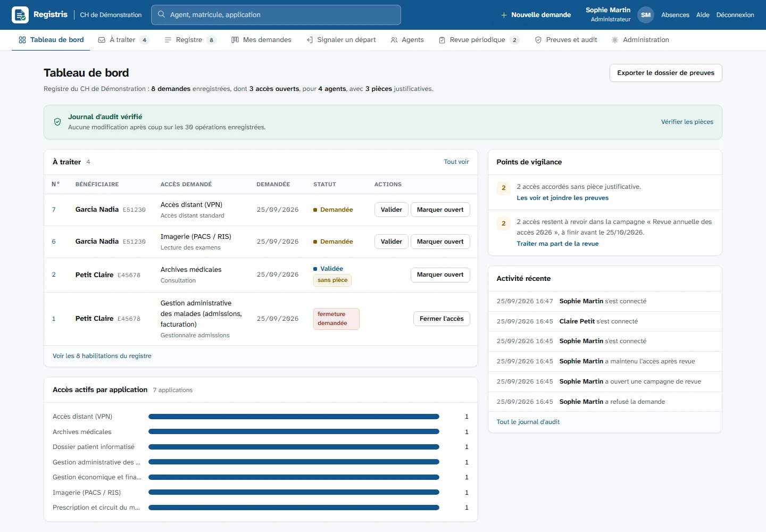Open request number 2 link
This screenshot has height=532, width=766.
[x=54, y=275]
